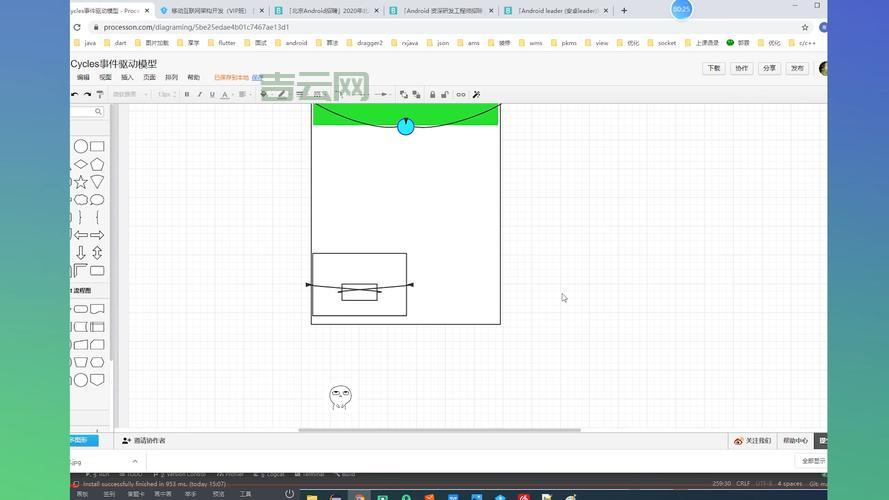Switch to the Android leader browser tab
889x500 pixels.
pos(557,10)
